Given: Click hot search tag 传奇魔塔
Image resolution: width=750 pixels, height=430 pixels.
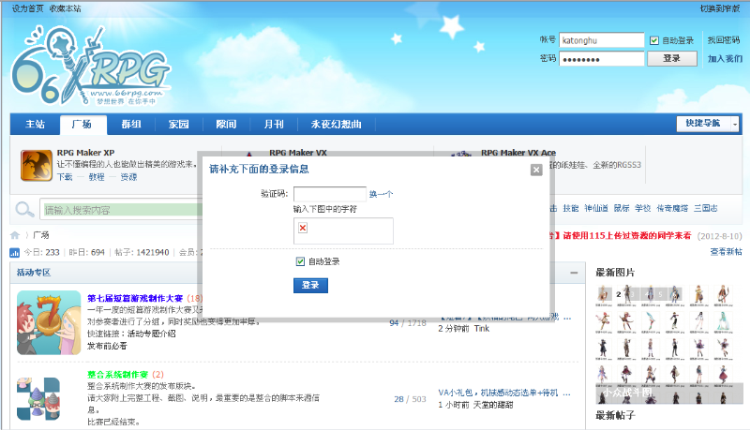Looking at the screenshot, I should pyautogui.click(x=672, y=208).
